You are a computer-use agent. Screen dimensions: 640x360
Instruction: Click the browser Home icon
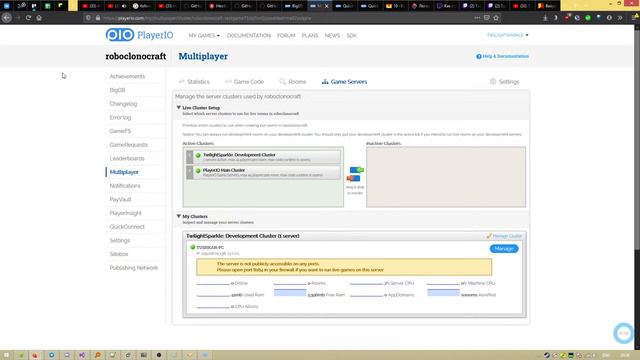point(39,18)
